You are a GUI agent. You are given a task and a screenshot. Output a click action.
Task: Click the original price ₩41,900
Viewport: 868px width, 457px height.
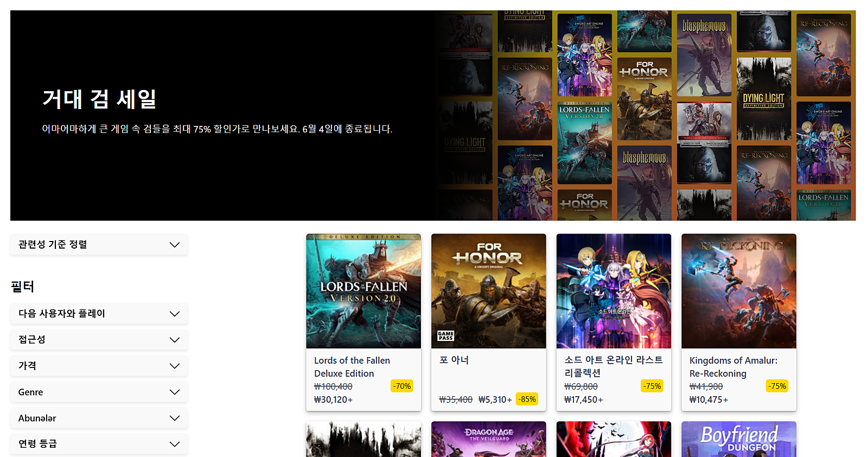click(706, 386)
